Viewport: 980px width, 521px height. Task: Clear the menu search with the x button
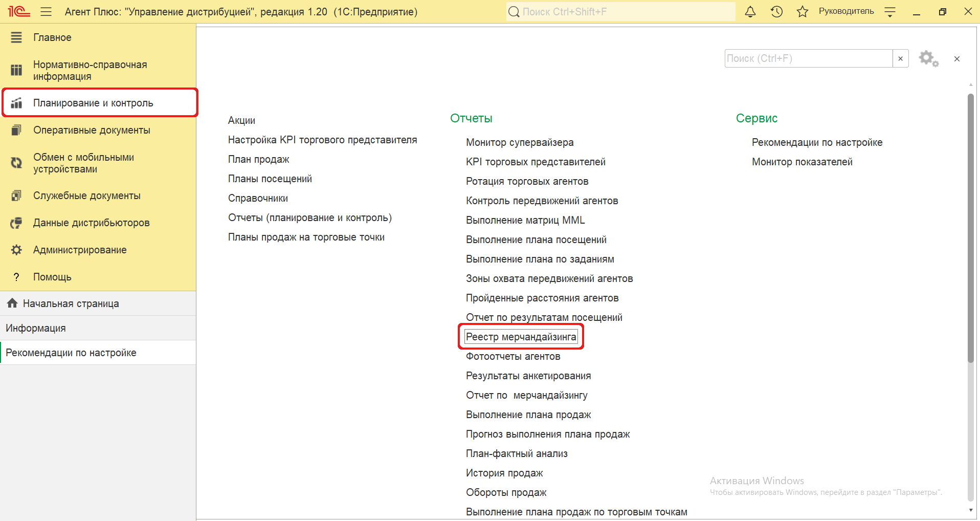[901, 58]
